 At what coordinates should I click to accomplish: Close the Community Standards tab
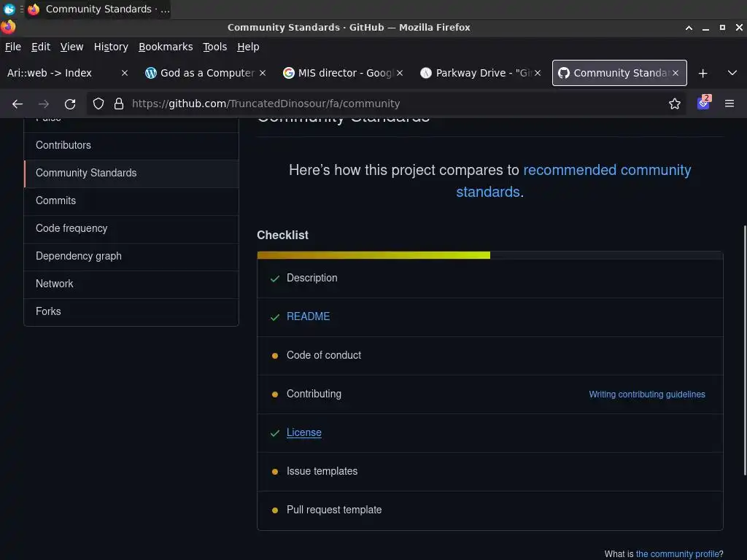[x=675, y=73]
